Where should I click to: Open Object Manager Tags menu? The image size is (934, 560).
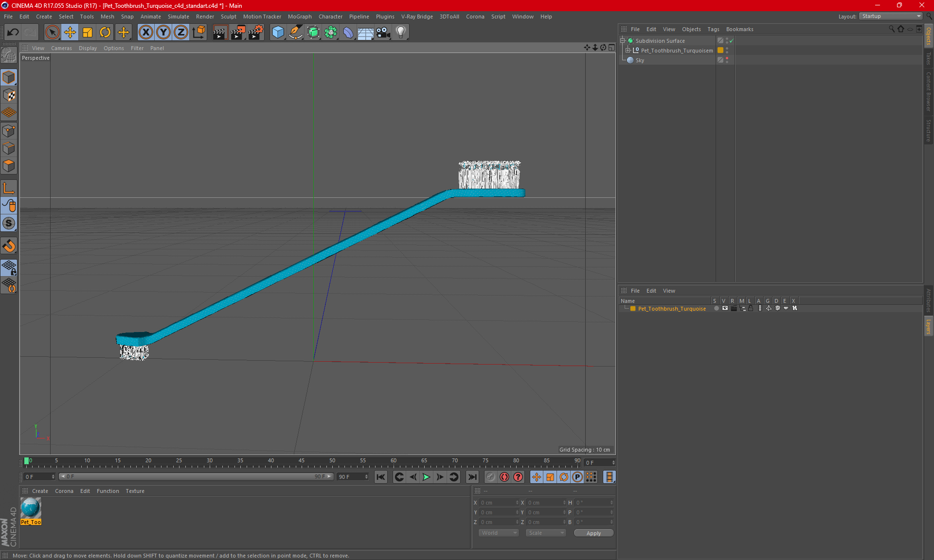[x=713, y=29]
